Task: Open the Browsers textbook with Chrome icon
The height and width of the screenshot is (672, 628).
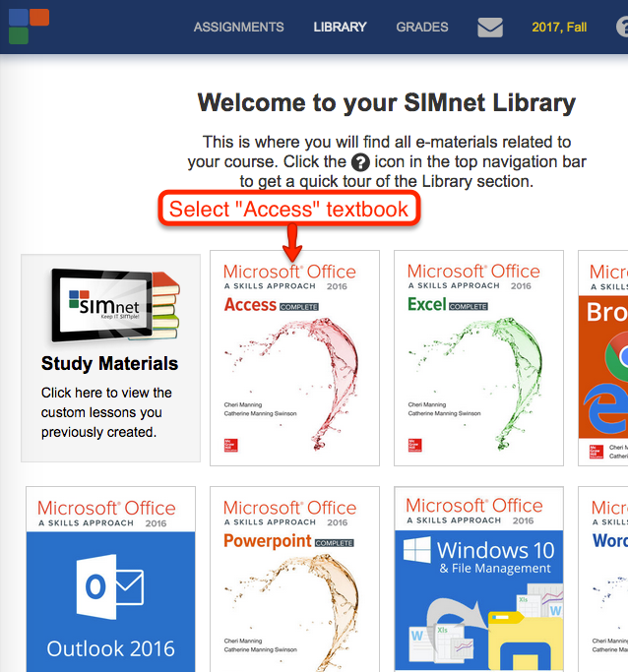Action: [603, 358]
